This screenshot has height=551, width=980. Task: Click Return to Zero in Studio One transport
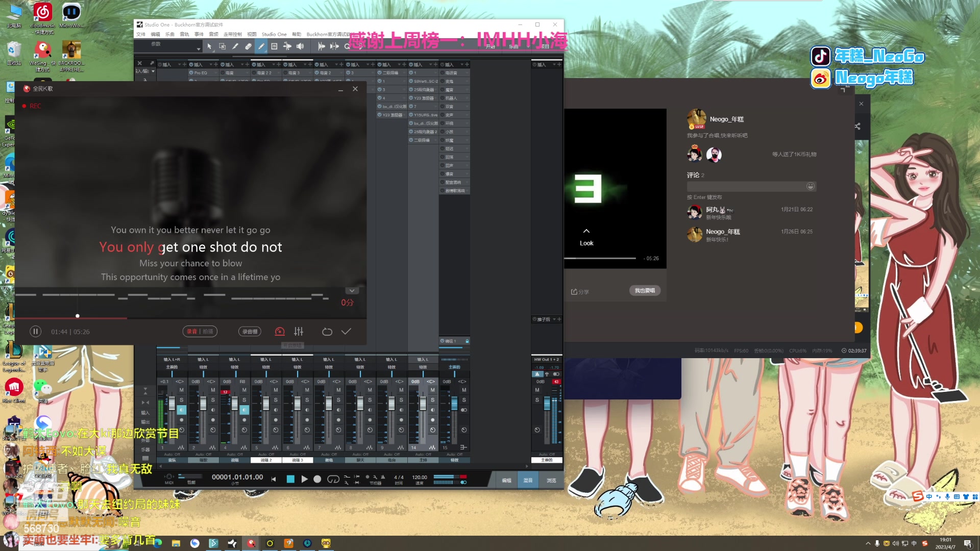[x=274, y=479]
